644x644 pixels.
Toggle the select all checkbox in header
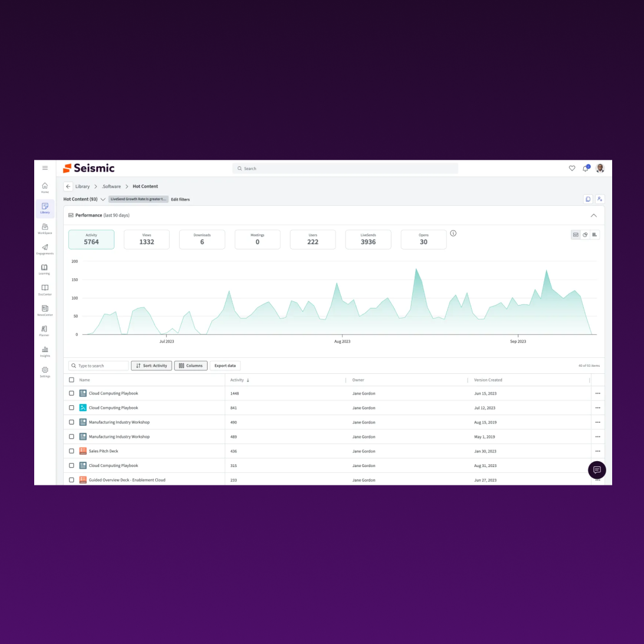pos(71,380)
